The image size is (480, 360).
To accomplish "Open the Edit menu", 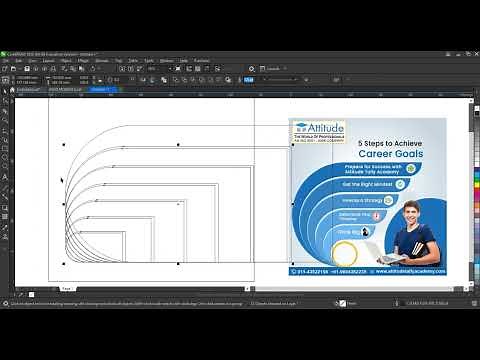I will point(18,61).
